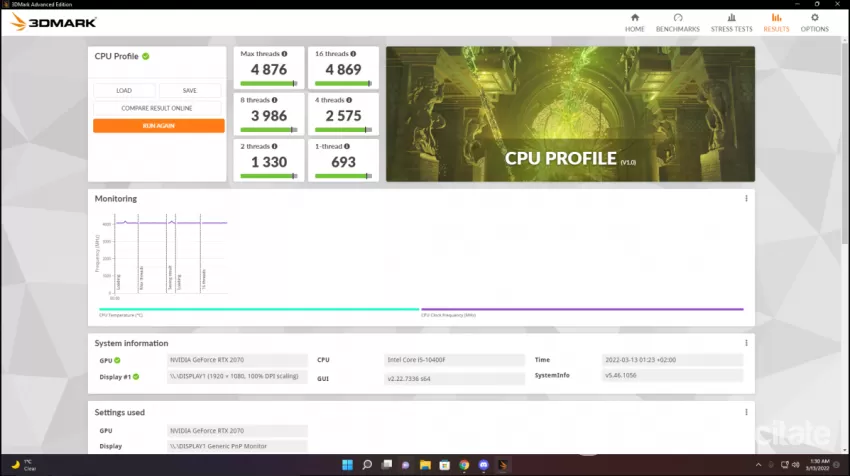The image size is (850, 476).
Task: Click the 16 threads info icon
Action: [x=353, y=54]
